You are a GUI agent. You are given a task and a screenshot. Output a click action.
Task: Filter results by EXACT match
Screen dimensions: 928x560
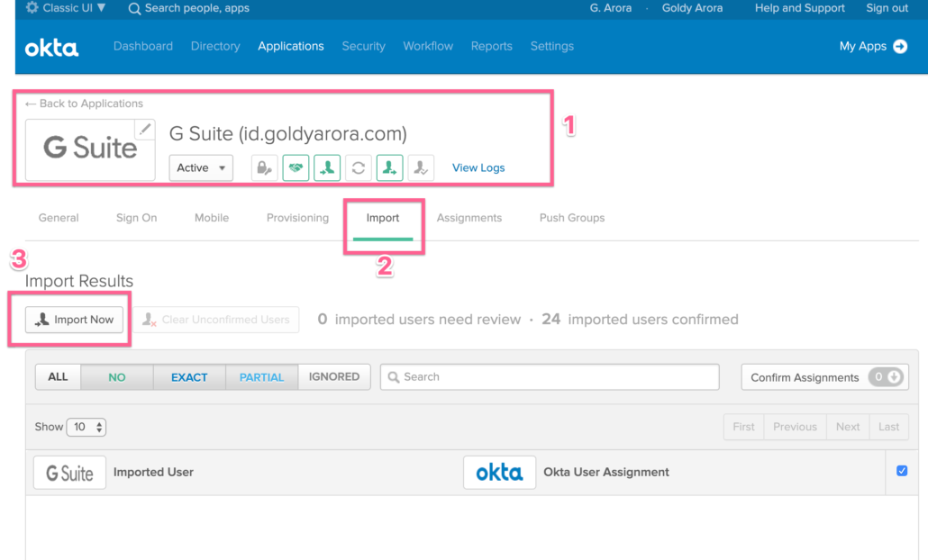(x=189, y=376)
